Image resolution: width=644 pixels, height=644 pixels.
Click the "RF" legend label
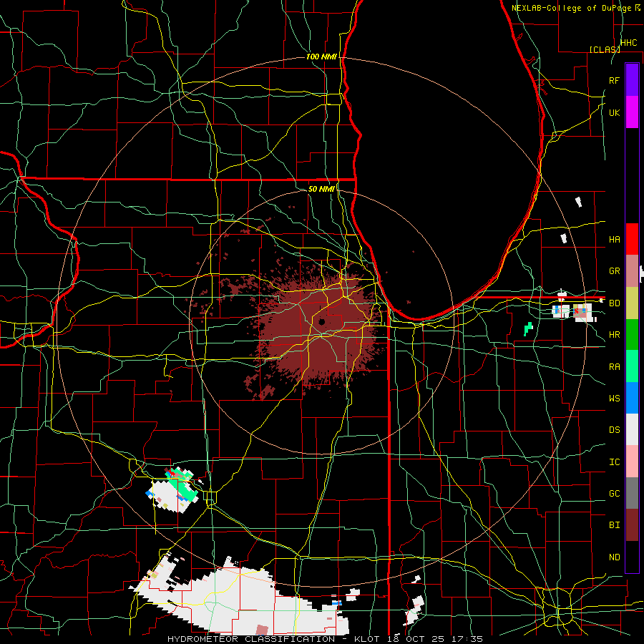coord(615,80)
